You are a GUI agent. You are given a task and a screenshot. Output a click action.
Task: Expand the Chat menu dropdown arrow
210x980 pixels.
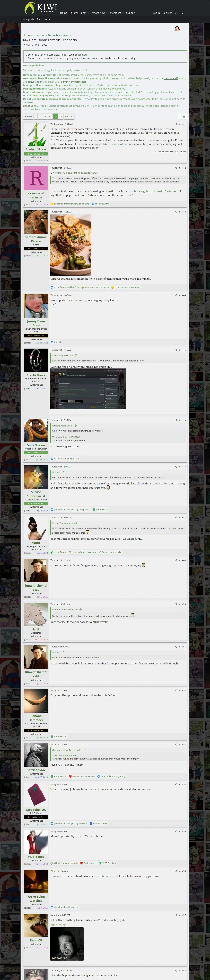(88, 13)
